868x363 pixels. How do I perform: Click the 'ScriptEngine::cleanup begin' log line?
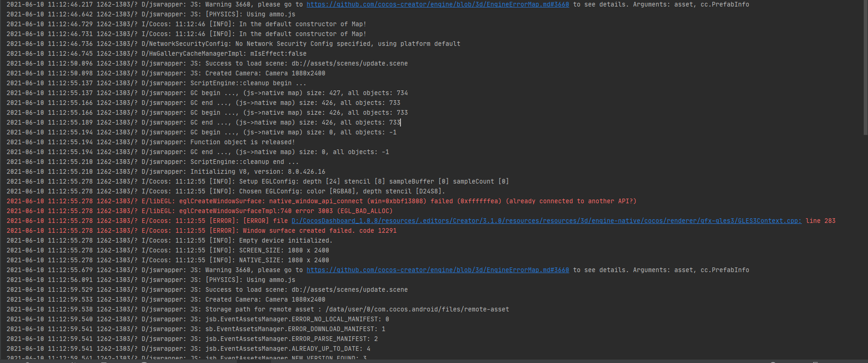point(248,83)
